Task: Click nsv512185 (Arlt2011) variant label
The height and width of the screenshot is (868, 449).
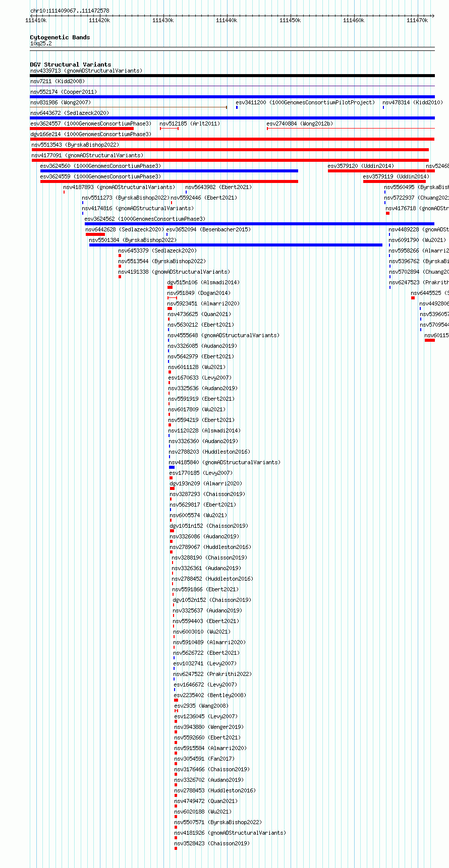Action: coord(190,123)
